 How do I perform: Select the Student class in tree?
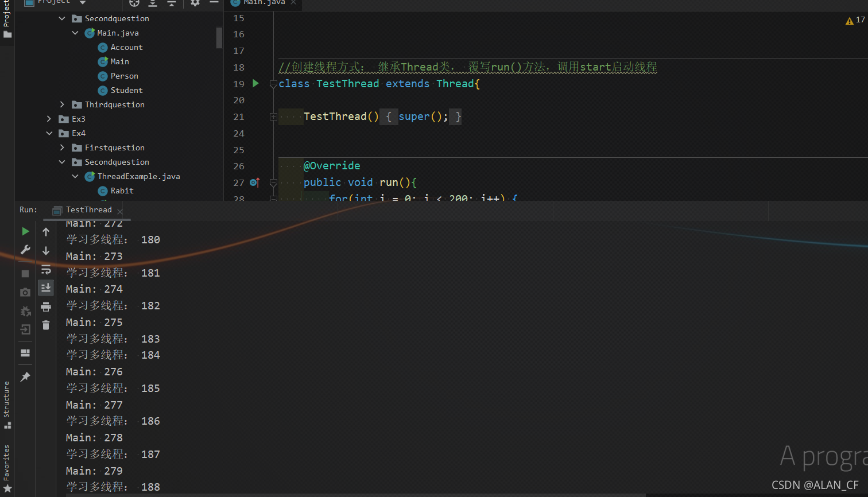click(126, 90)
